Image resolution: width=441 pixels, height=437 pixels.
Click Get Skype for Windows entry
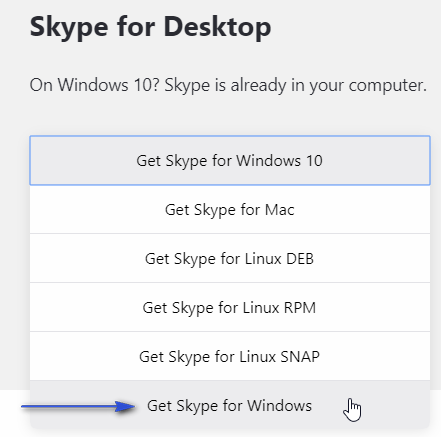point(230,405)
